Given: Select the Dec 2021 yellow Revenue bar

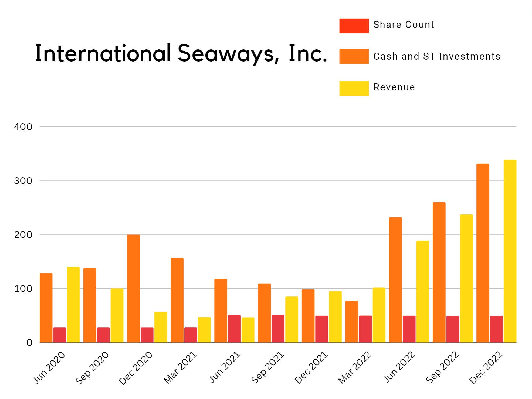Looking at the screenshot, I should (x=335, y=317).
